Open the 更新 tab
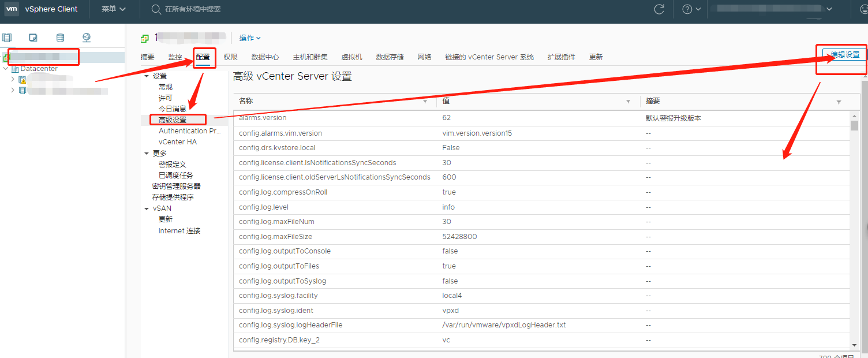The width and height of the screenshot is (868, 358). 596,57
